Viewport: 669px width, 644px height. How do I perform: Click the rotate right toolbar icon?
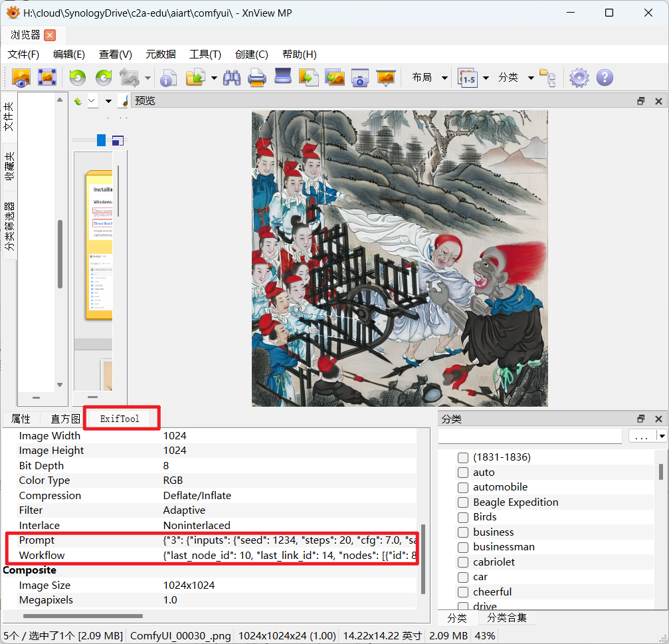pyautogui.click(x=104, y=78)
